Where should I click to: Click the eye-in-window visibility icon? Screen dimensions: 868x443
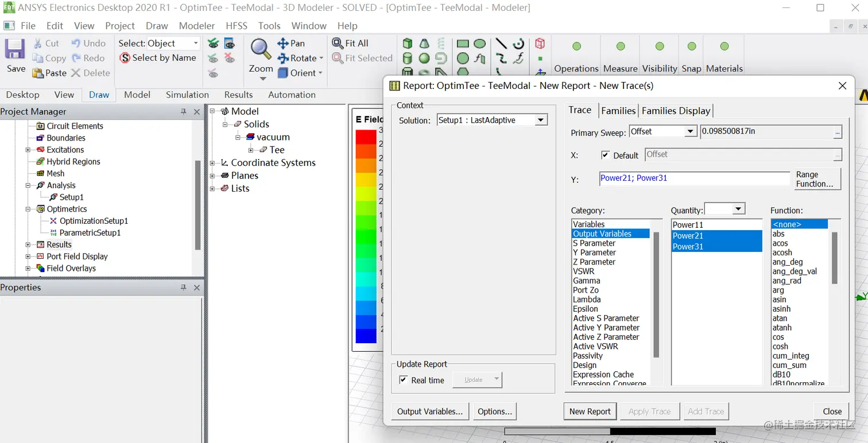pos(230,43)
